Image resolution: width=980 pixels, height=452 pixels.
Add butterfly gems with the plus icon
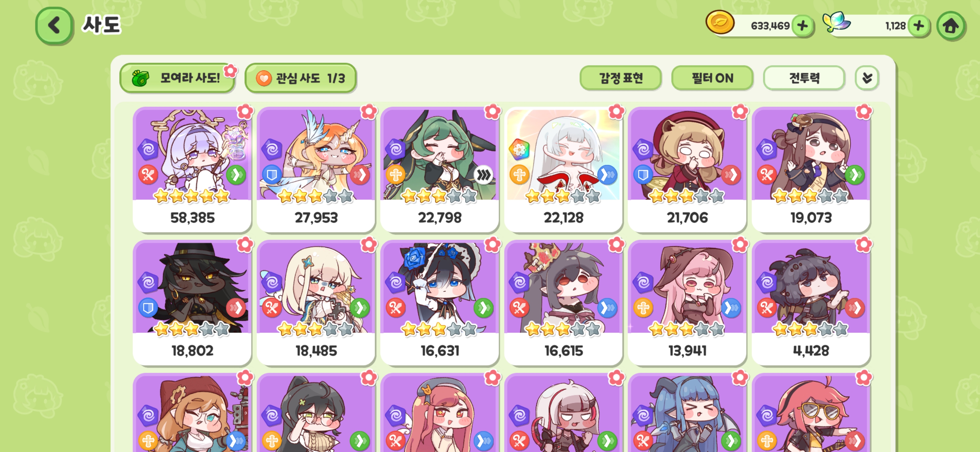coord(919,26)
